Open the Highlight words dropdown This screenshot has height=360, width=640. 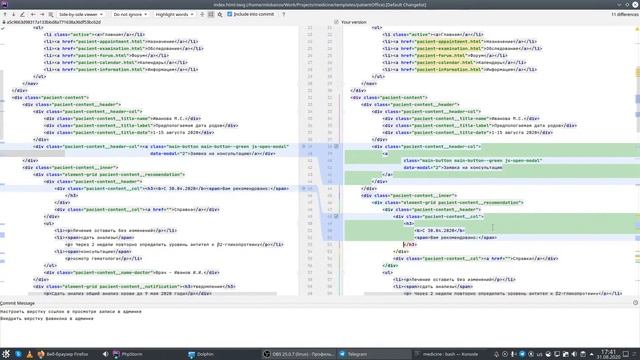click(x=175, y=14)
